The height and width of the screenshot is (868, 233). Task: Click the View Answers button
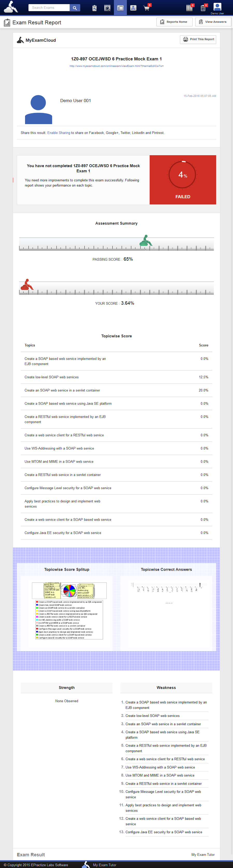[x=213, y=22]
